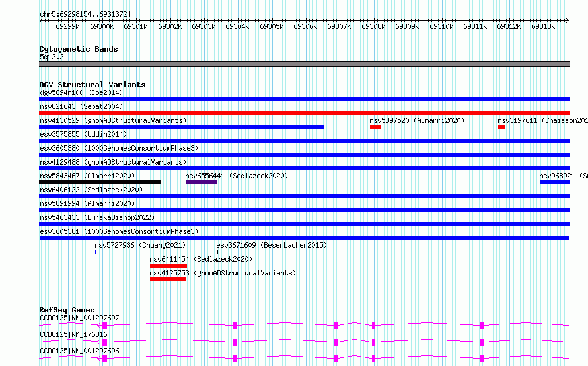The width and height of the screenshot is (588, 366).
Task: Click the black nsv5843467 (Almarri2020) bar
Action: (x=100, y=182)
